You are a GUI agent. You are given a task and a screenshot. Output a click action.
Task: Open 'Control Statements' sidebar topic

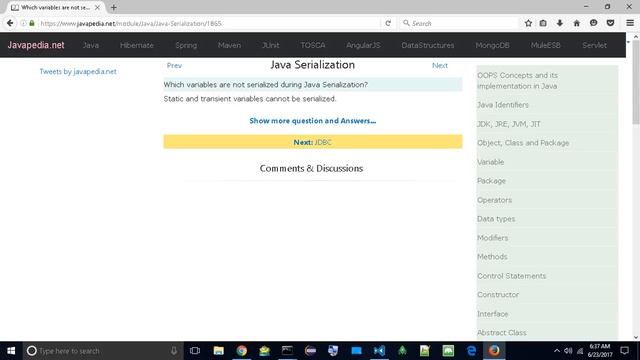click(x=511, y=276)
